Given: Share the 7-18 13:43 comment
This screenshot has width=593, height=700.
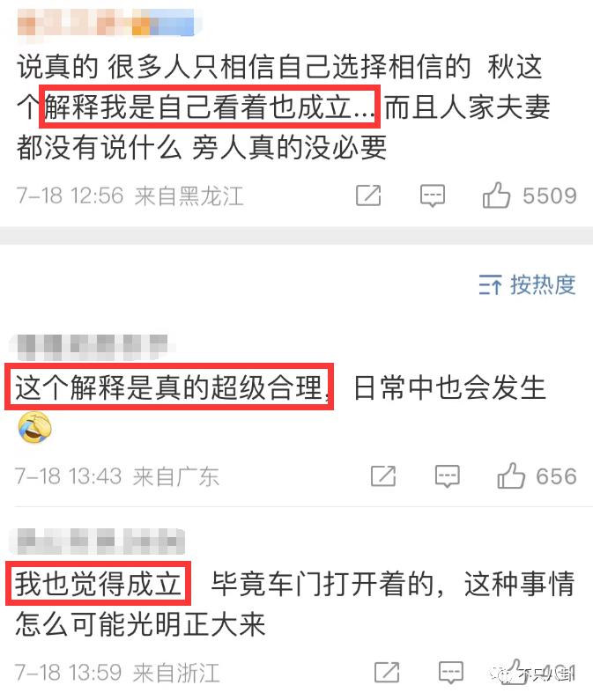Looking at the screenshot, I should pos(383,475).
